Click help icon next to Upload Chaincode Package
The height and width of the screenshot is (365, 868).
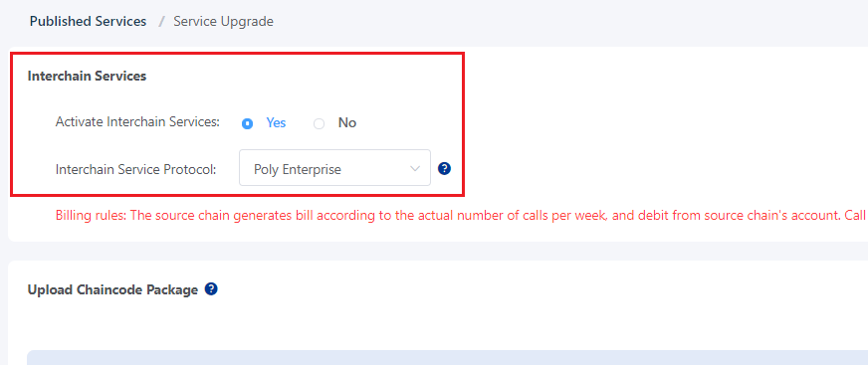click(x=211, y=288)
